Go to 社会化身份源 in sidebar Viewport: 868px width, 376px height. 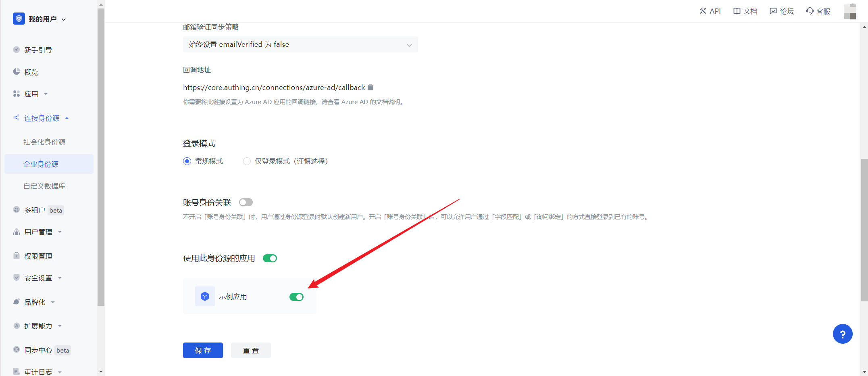pyautogui.click(x=44, y=142)
